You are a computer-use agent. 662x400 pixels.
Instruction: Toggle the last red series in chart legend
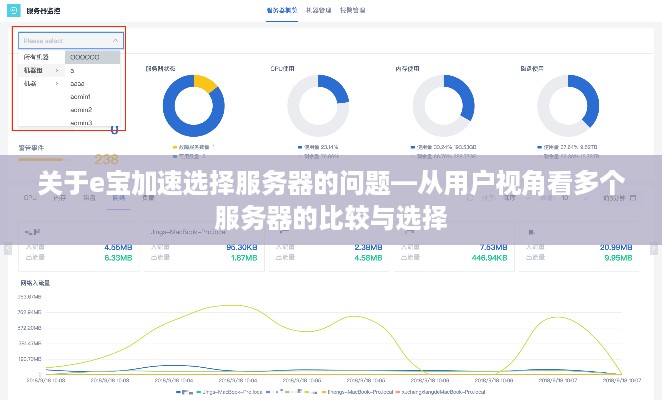click(440, 392)
